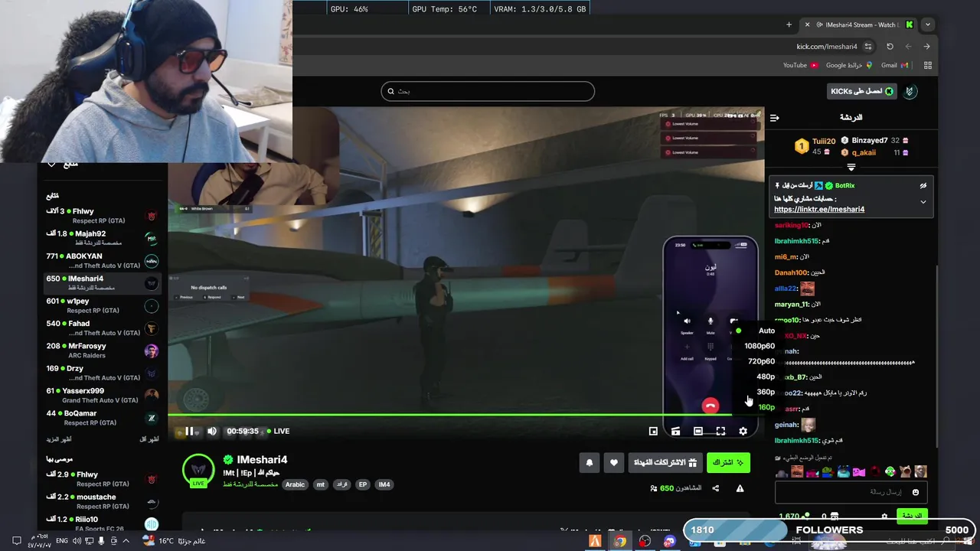Image resolution: width=980 pixels, height=551 pixels.
Task: Open new browser tab
Action: [789, 24]
